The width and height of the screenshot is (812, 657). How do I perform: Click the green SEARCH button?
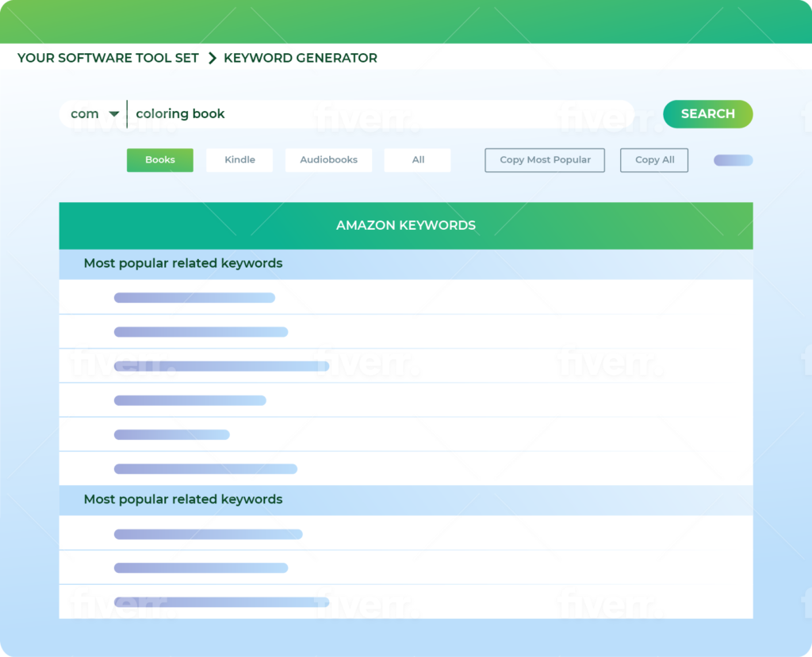pos(707,114)
